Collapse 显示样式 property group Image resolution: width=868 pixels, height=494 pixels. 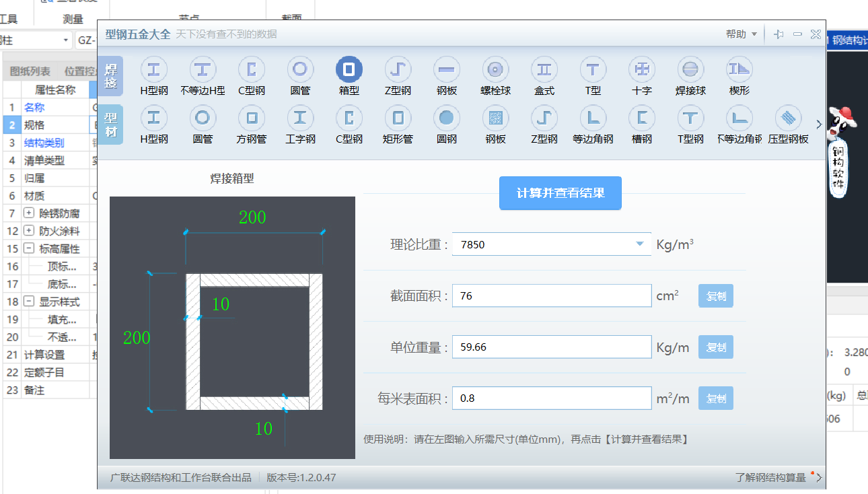pos(29,302)
